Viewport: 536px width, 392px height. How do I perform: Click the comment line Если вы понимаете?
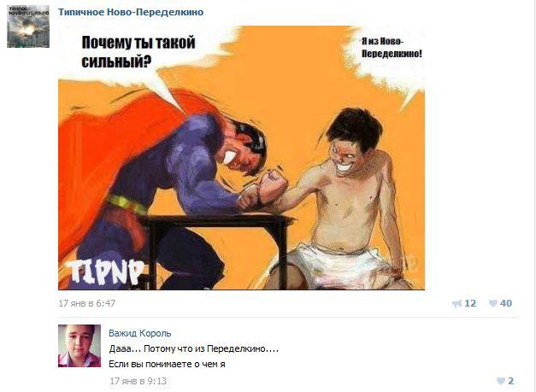point(167,365)
